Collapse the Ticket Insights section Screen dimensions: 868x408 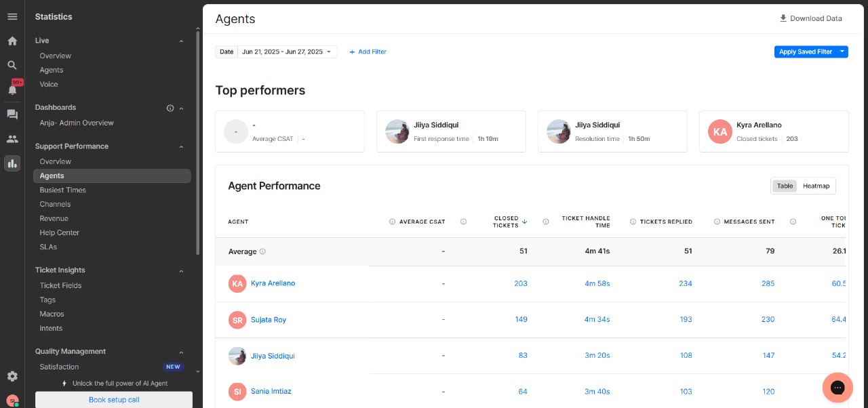[181, 270]
